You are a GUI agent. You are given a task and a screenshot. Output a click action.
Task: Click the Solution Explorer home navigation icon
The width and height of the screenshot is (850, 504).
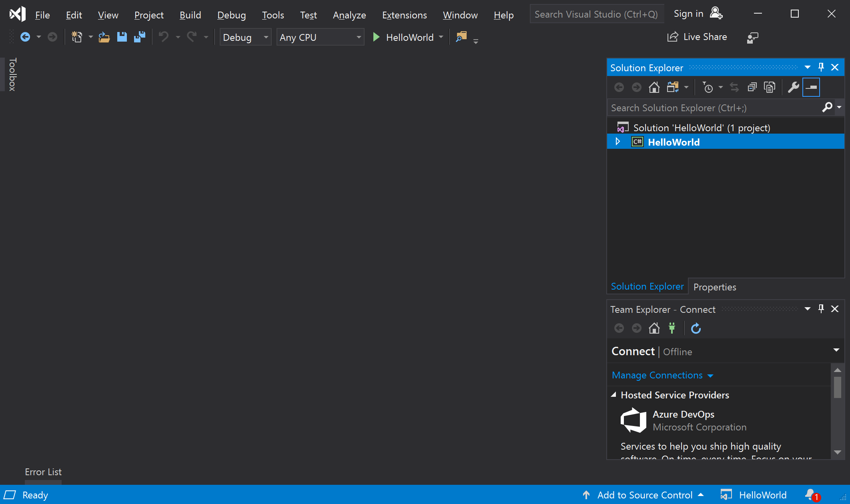point(654,86)
